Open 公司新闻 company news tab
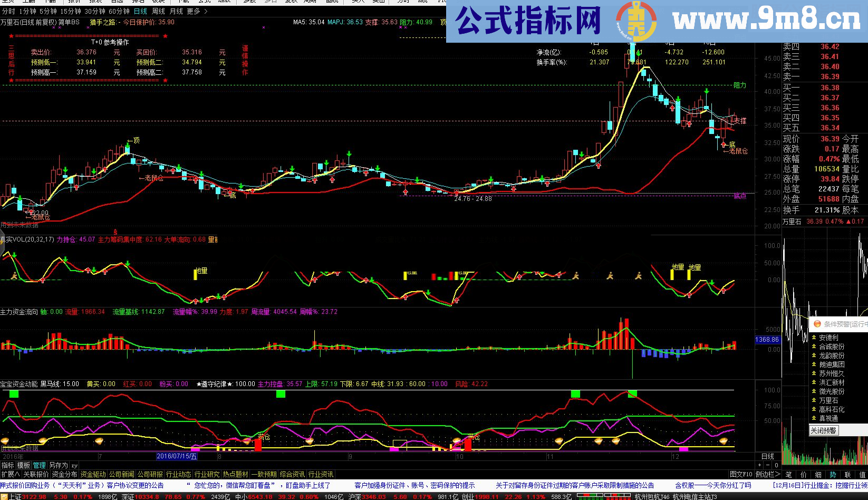Image resolution: width=868 pixels, height=500 pixels. point(122,474)
